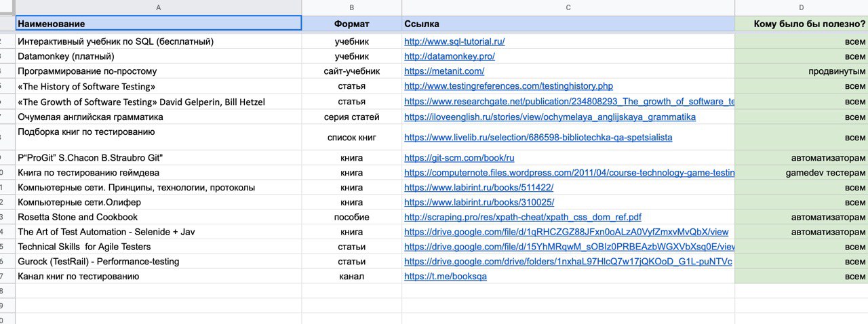Select 'учебник' format cell in the Datamonkey row

(x=352, y=56)
